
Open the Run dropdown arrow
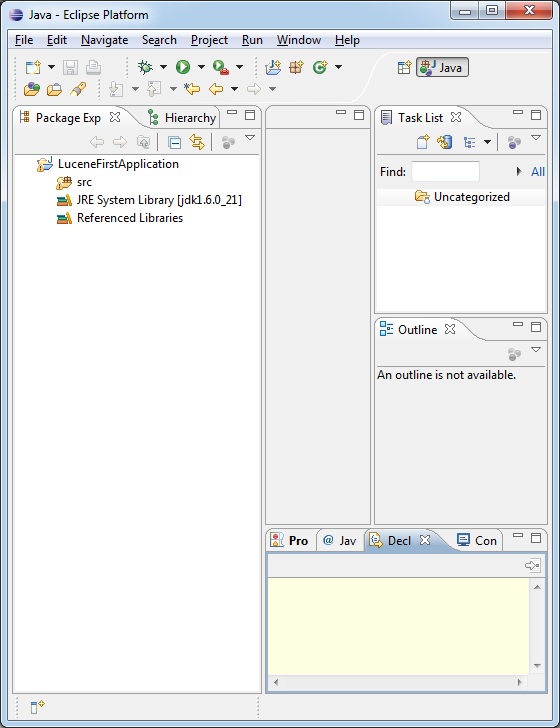pos(201,67)
